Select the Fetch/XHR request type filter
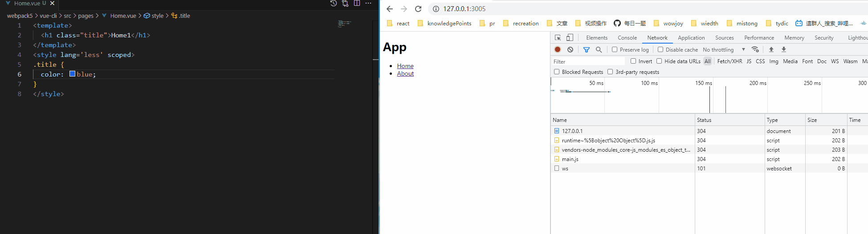This screenshot has width=868, height=234. click(x=729, y=61)
